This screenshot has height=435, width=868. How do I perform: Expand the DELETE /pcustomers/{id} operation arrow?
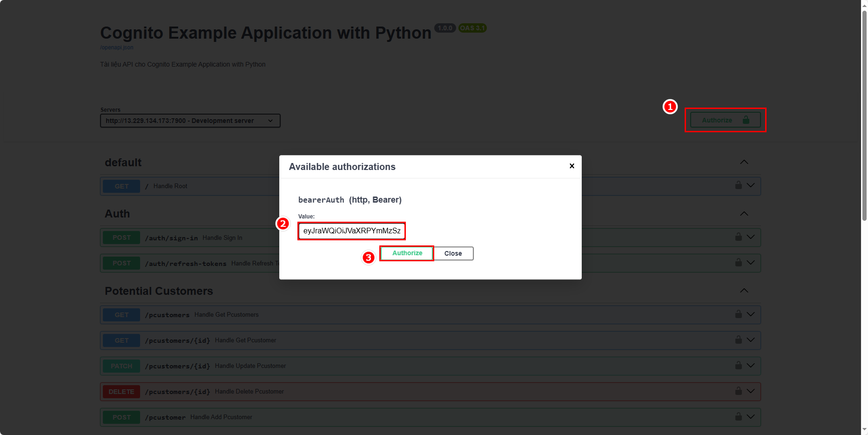tap(751, 391)
